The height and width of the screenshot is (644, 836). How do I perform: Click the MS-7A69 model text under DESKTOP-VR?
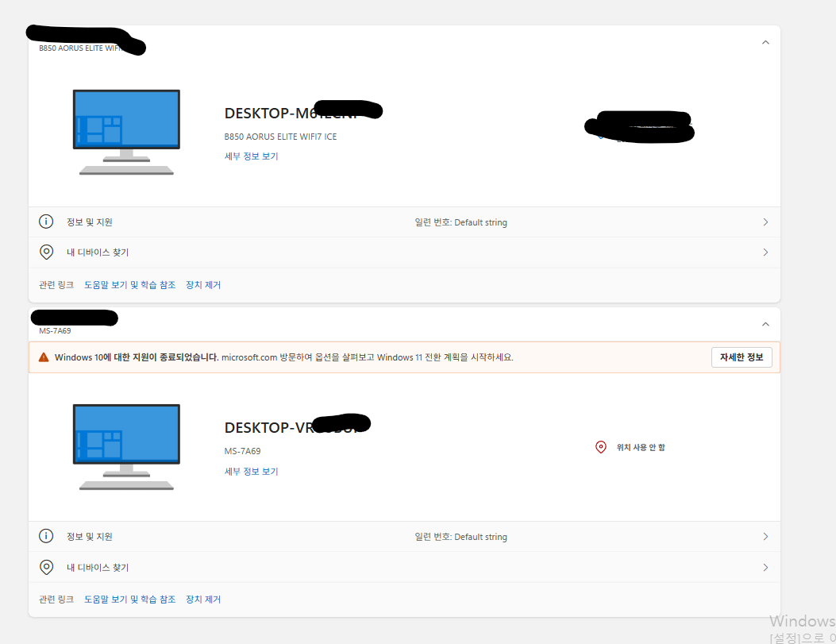[243, 451]
